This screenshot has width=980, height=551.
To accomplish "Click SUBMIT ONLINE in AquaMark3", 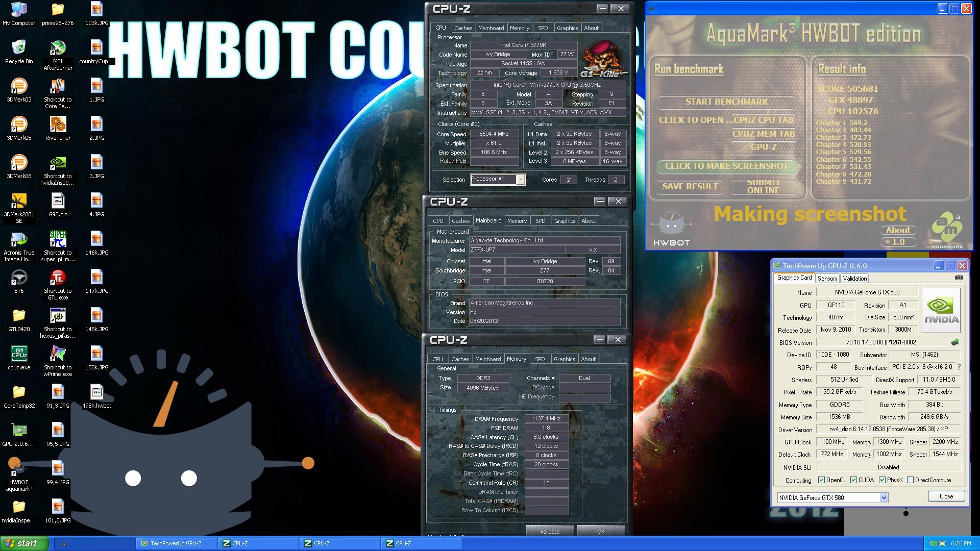I will pyautogui.click(x=763, y=186).
